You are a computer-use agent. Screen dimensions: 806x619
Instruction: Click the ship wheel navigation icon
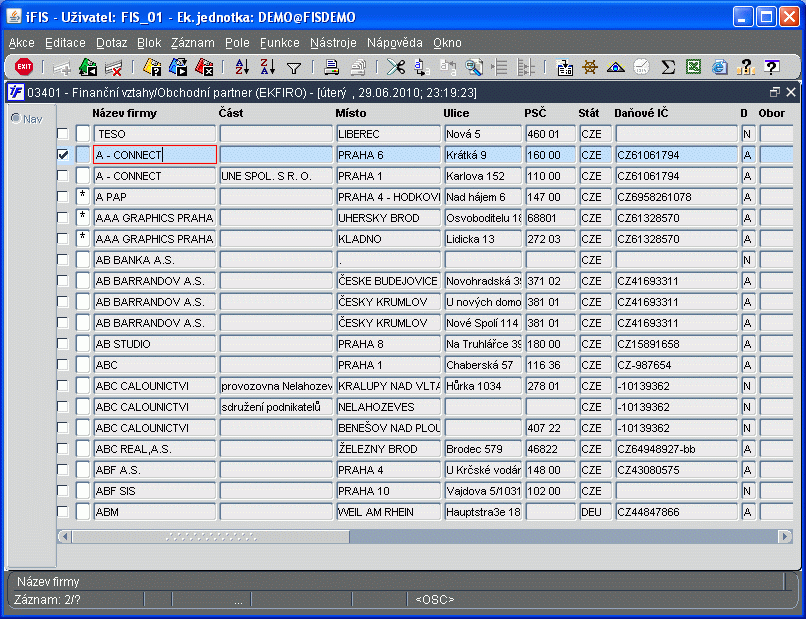590,67
